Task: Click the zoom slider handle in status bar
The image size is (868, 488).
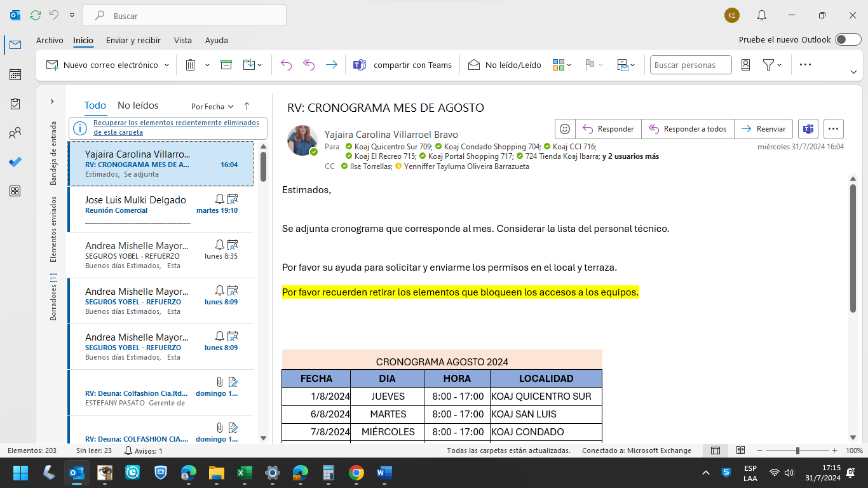Action: point(797,451)
